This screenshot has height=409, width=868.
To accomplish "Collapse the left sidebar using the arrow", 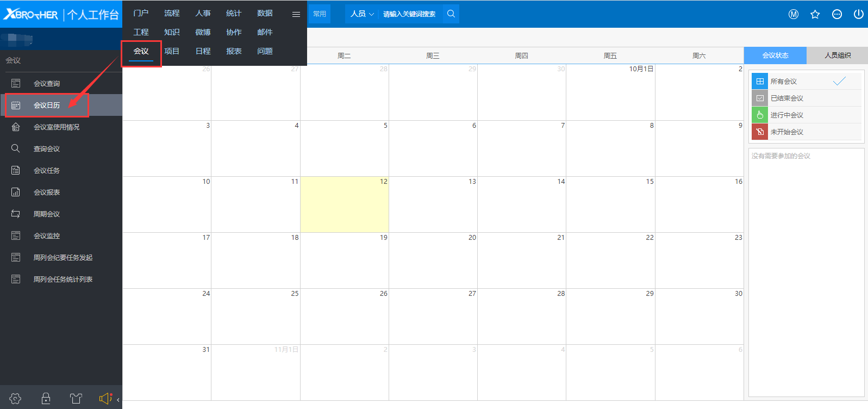I will pyautogui.click(x=118, y=400).
